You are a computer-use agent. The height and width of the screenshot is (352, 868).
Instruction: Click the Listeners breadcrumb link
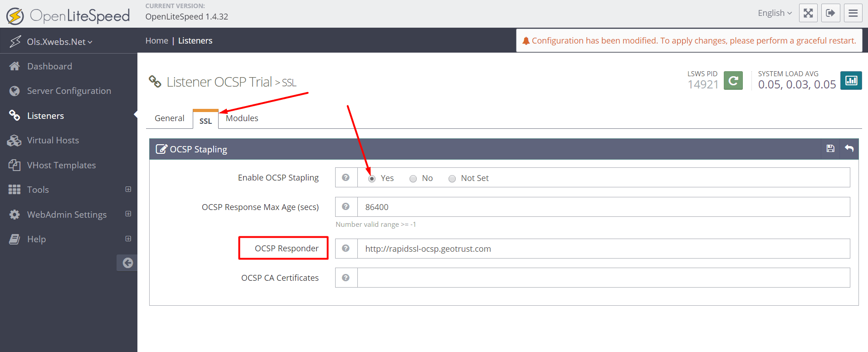[x=195, y=41]
